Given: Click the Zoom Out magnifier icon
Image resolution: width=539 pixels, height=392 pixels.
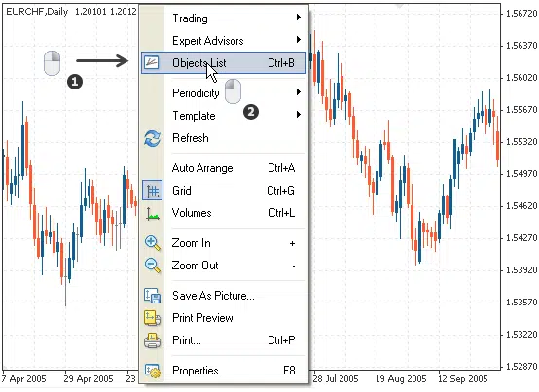Looking at the screenshot, I should [153, 266].
